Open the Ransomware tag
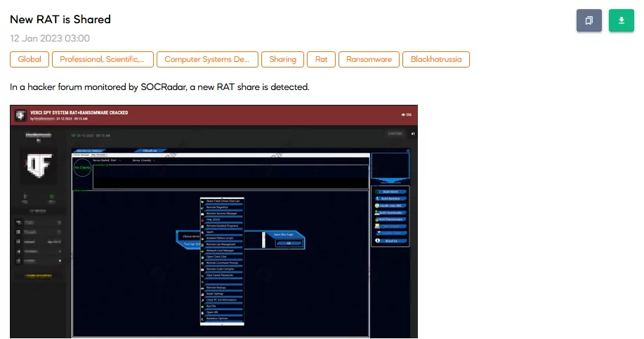The height and width of the screenshot is (339, 644). (x=369, y=59)
